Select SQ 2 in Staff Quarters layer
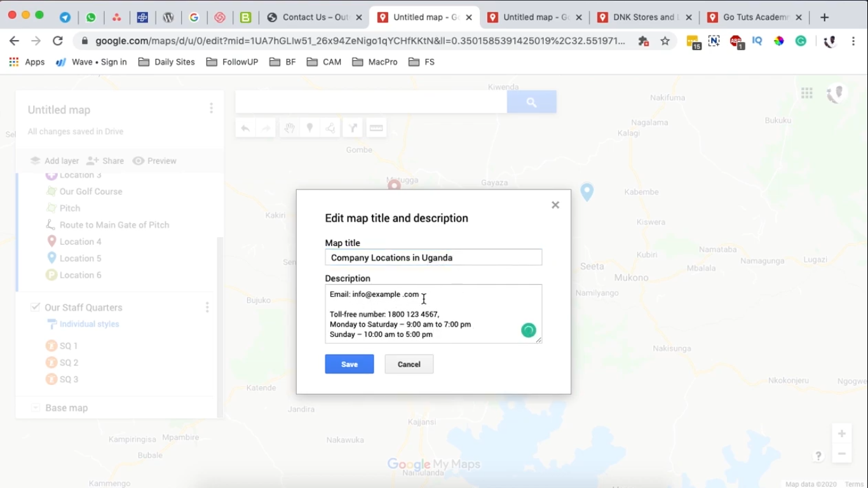868x488 pixels. [69, 363]
